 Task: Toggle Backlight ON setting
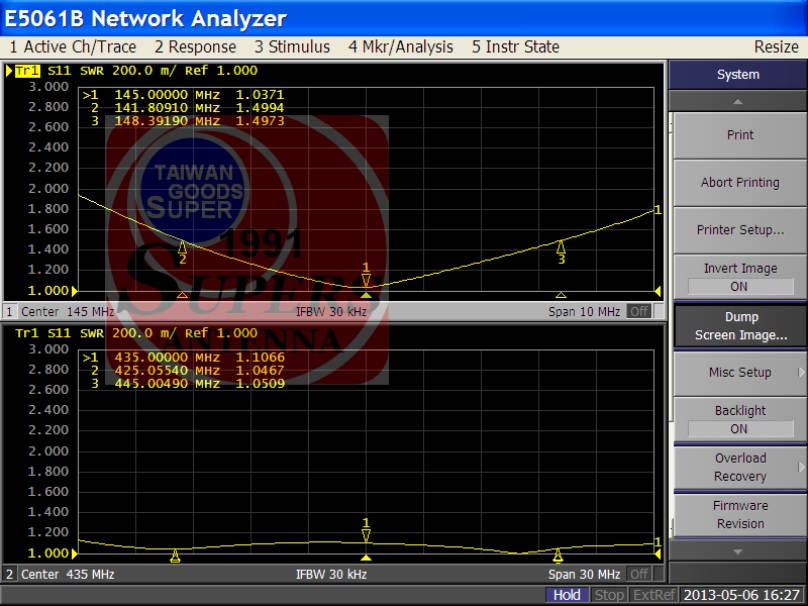[x=739, y=419]
